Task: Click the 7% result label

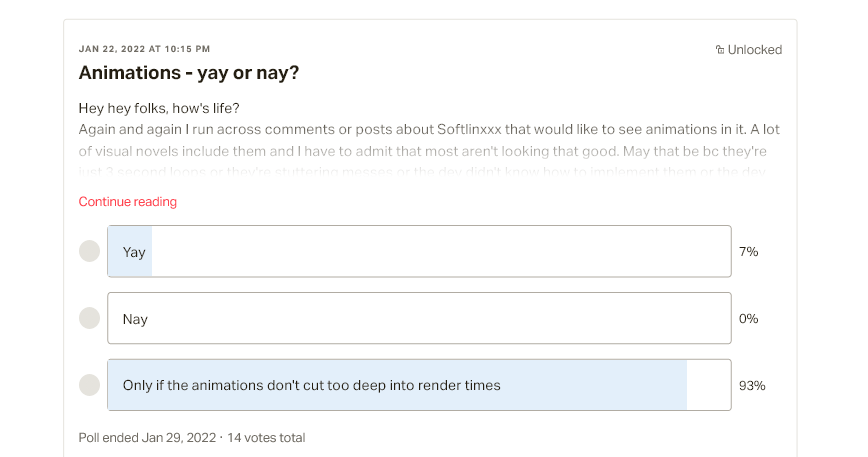Action: [x=748, y=252]
